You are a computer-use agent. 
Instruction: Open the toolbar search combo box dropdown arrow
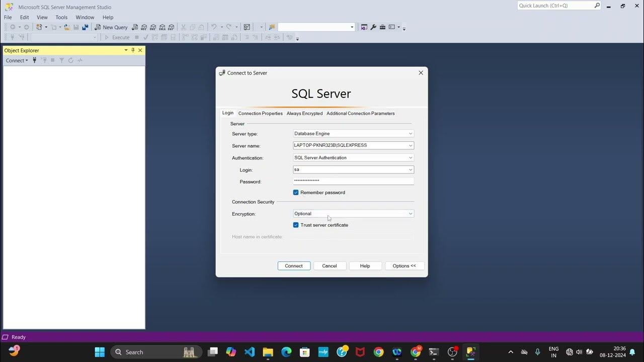coord(352,27)
